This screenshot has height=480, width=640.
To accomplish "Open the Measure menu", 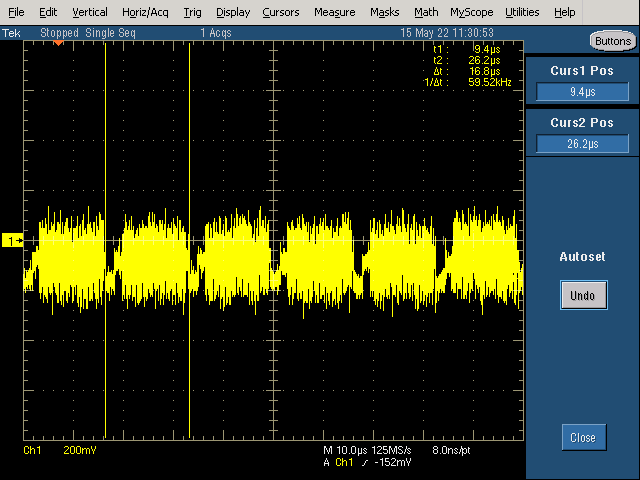I will tap(334, 12).
